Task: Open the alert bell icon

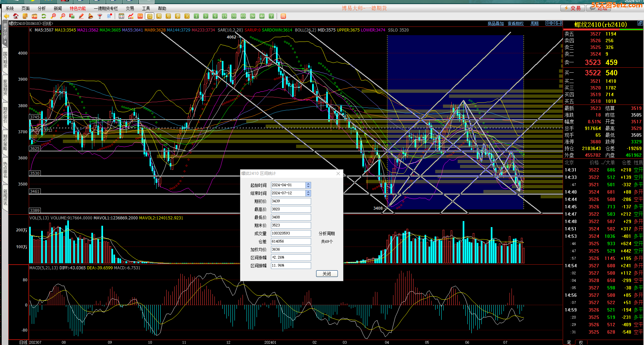Action: point(90,16)
